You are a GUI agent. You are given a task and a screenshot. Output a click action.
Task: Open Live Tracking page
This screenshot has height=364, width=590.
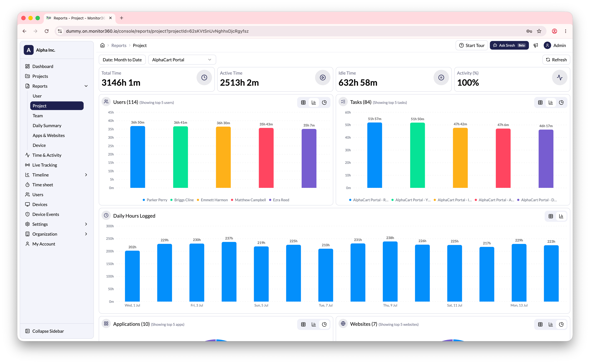[x=57, y=165]
